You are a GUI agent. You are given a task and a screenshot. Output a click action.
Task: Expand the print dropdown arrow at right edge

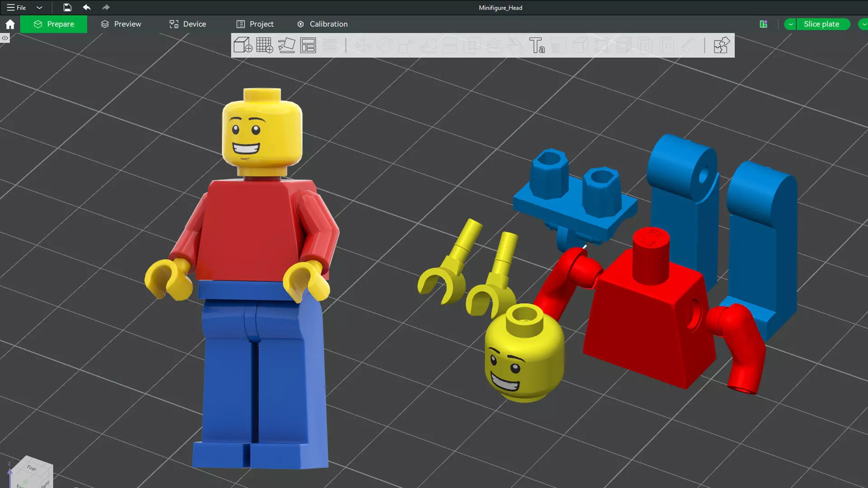coord(864,24)
